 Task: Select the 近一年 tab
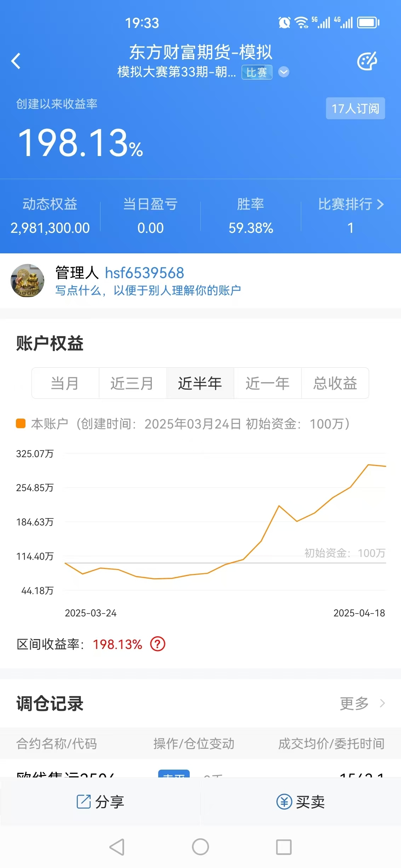coord(268,383)
